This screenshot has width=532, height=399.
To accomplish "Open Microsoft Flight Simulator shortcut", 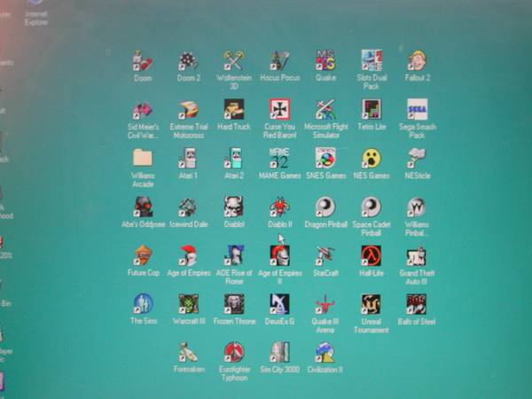I will pos(325,110).
